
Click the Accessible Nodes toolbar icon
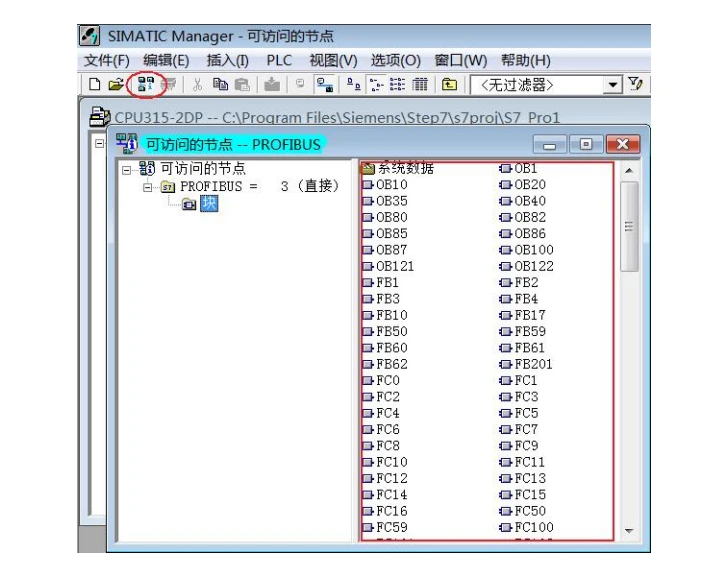tap(146, 84)
